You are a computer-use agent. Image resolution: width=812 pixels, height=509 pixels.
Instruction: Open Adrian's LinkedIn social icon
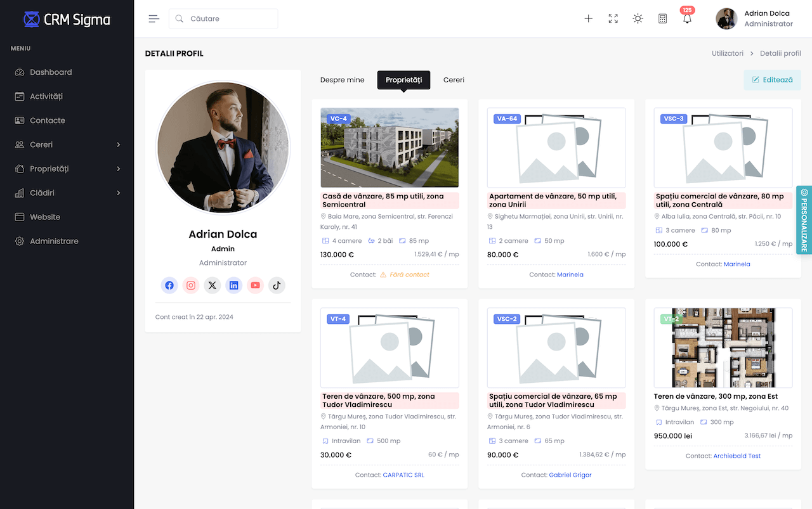click(x=233, y=285)
